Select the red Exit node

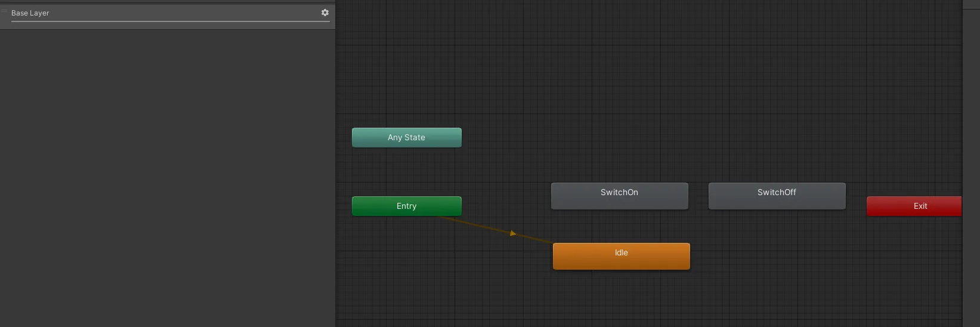pos(914,206)
